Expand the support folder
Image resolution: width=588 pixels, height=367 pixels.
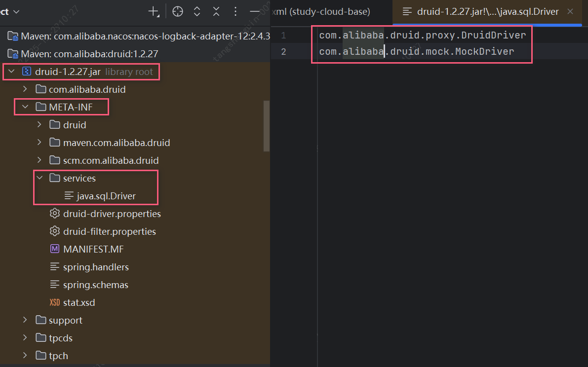pos(25,320)
